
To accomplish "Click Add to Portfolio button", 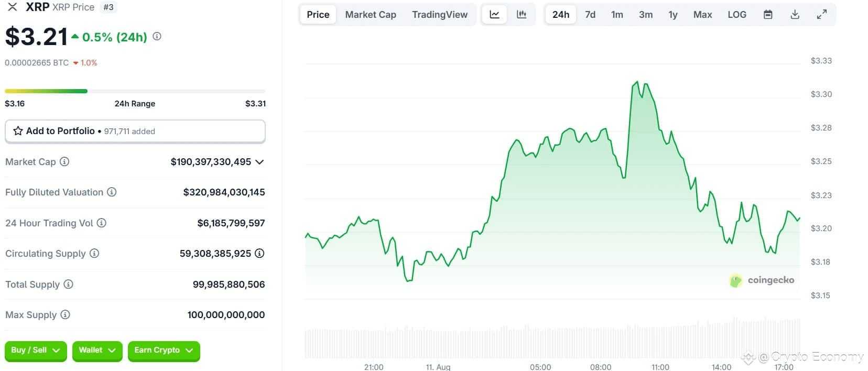I will (x=135, y=131).
